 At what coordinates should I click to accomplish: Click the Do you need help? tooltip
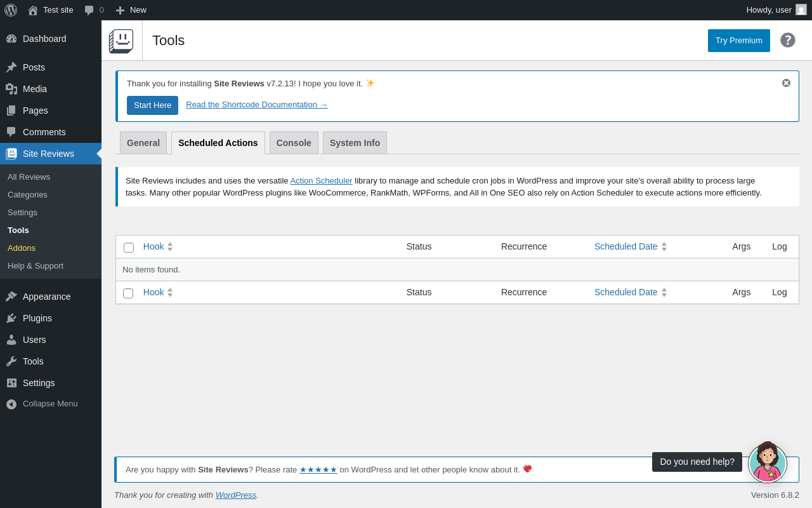(x=697, y=462)
